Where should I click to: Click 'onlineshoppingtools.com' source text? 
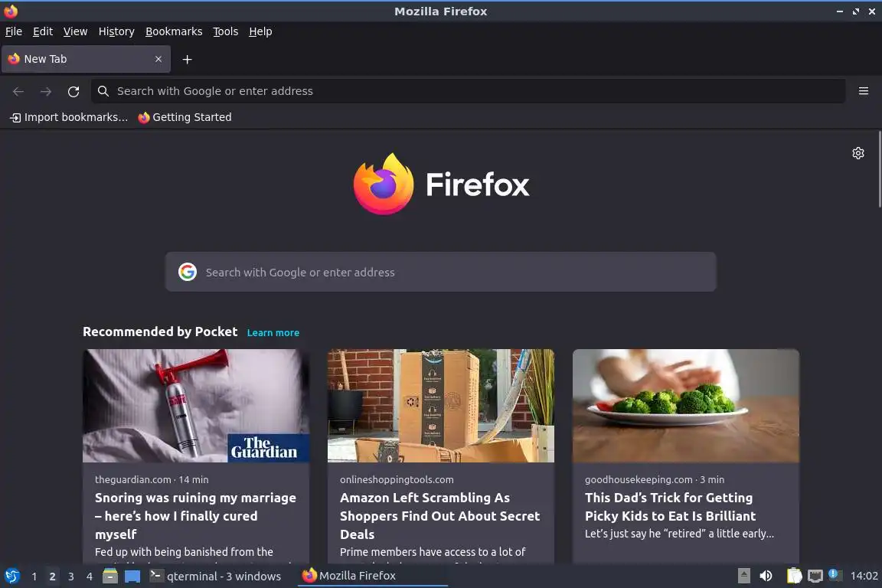[x=397, y=479]
